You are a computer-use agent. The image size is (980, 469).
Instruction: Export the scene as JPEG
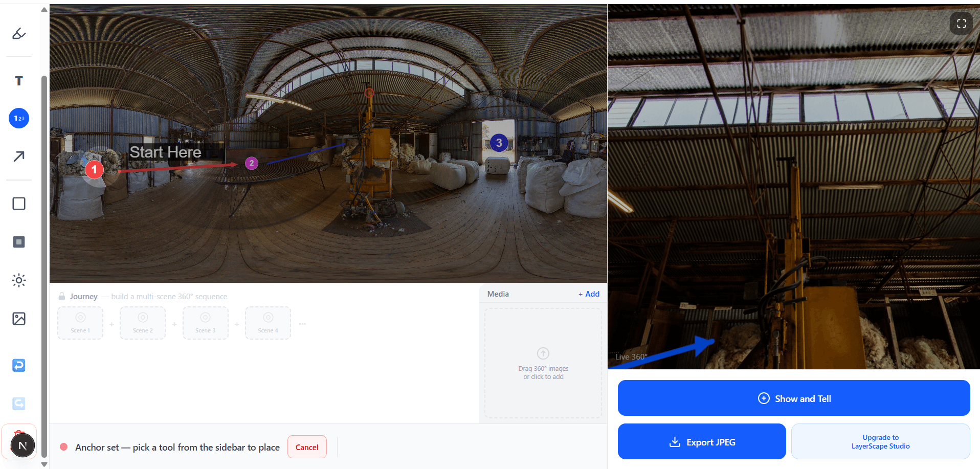pyautogui.click(x=701, y=441)
